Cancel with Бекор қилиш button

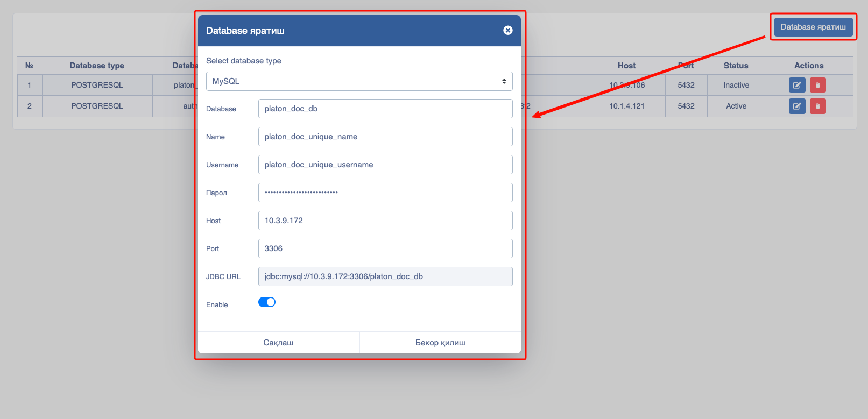[x=440, y=343]
